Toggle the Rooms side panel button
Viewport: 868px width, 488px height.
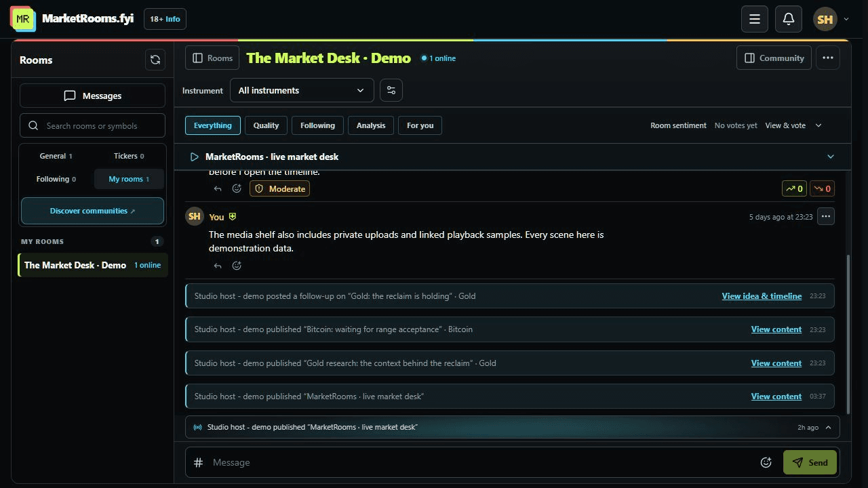[x=212, y=58]
